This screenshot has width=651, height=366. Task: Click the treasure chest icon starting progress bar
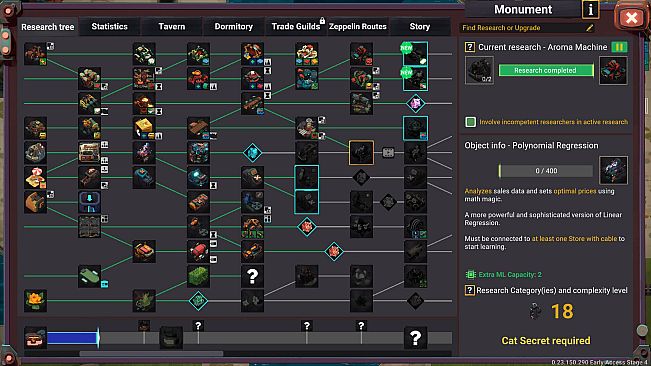click(x=35, y=338)
